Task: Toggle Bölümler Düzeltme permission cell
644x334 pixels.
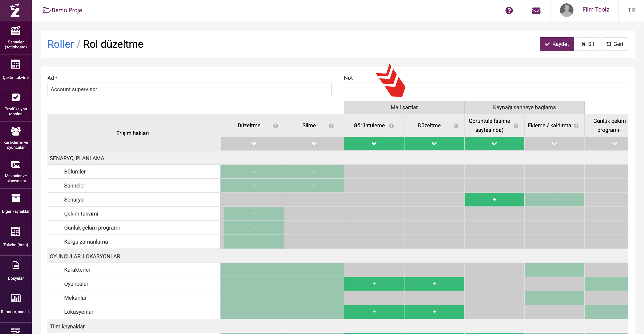Action: pyautogui.click(x=254, y=172)
